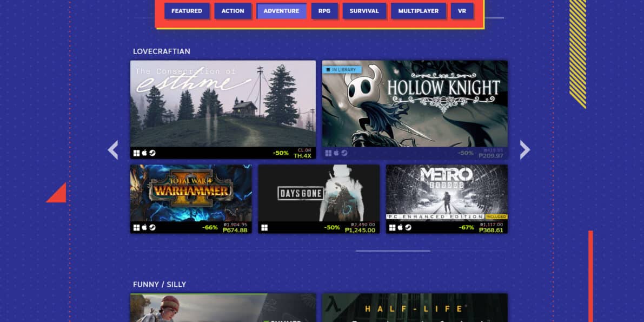
Task: Click the ₱2,490.00 original price
Action: point(363,225)
